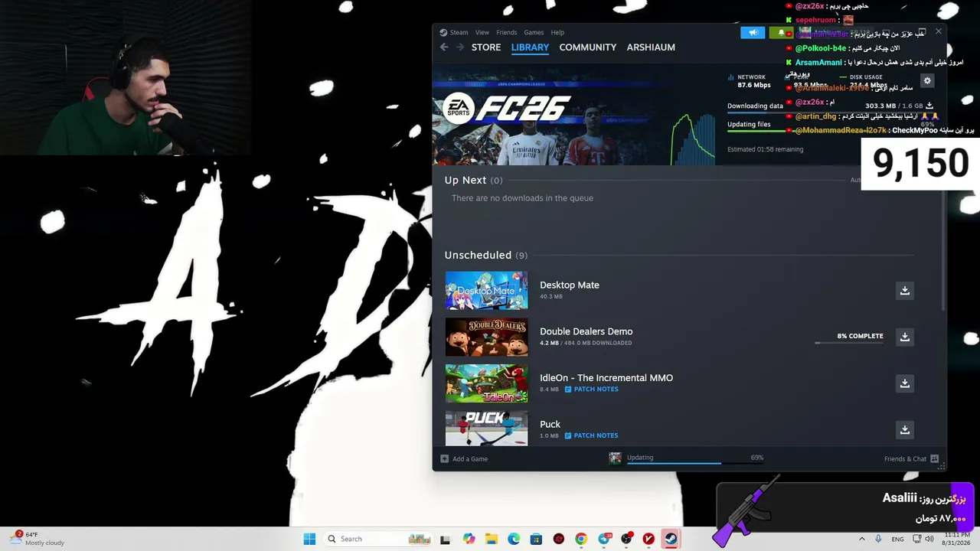Close the Steam window
The image size is (980, 551).
tap(938, 32)
